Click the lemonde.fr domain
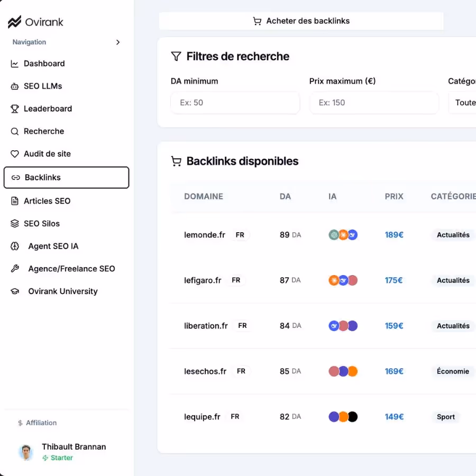Screen dimensions: 476x476 (x=205, y=235)
